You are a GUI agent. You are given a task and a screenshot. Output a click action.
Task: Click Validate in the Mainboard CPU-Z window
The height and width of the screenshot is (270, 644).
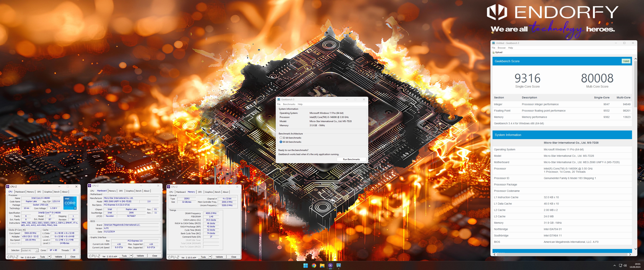tap(140, 256)
